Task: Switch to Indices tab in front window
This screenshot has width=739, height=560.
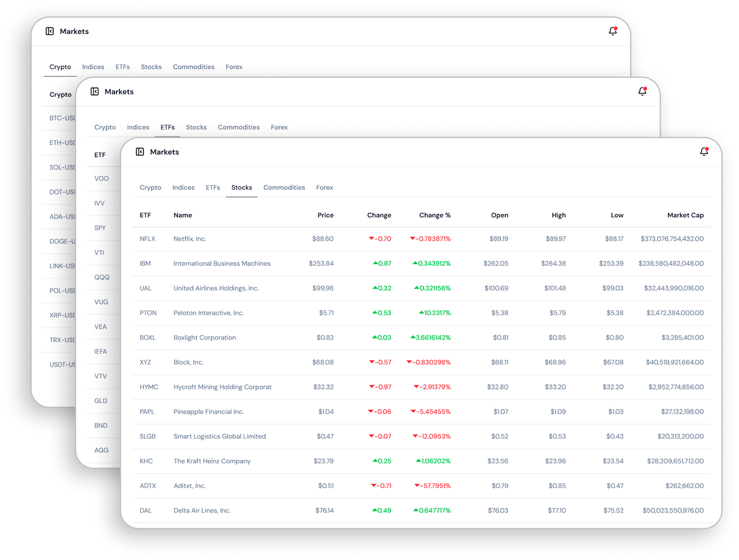Action: (183, 187)
